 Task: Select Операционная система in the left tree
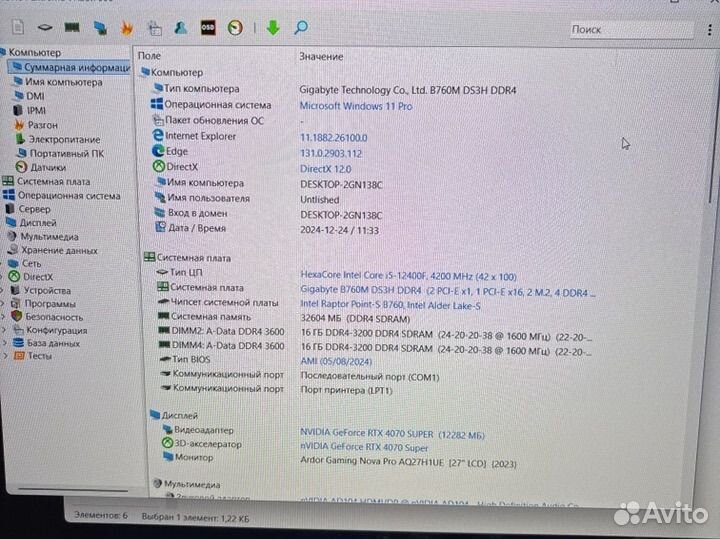(62, 196)
